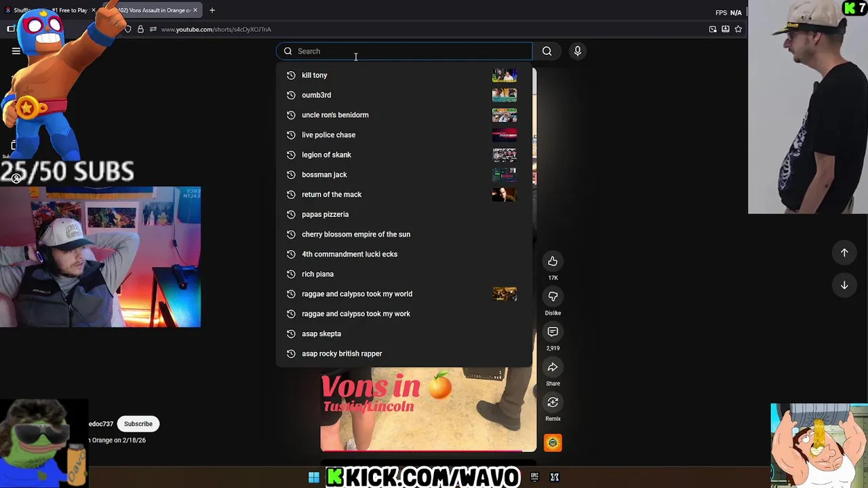Focus the YouTube Search input field

coord(404,51)
